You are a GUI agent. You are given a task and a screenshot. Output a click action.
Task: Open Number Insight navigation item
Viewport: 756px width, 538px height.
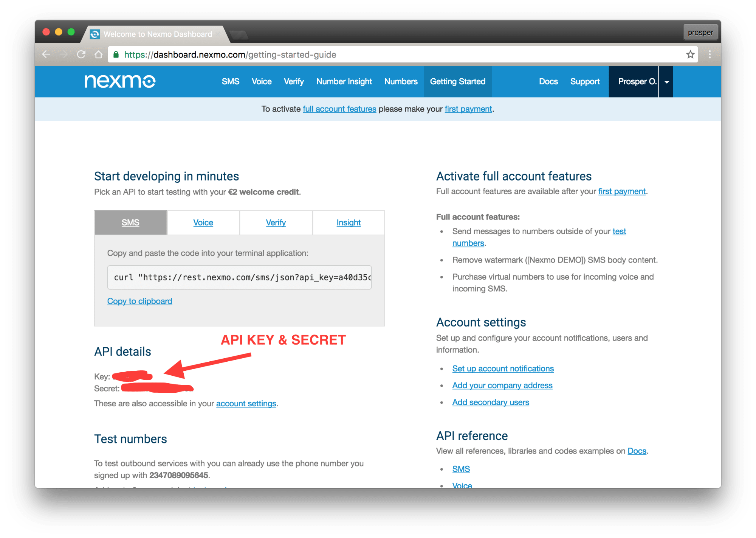click(344, 82)
